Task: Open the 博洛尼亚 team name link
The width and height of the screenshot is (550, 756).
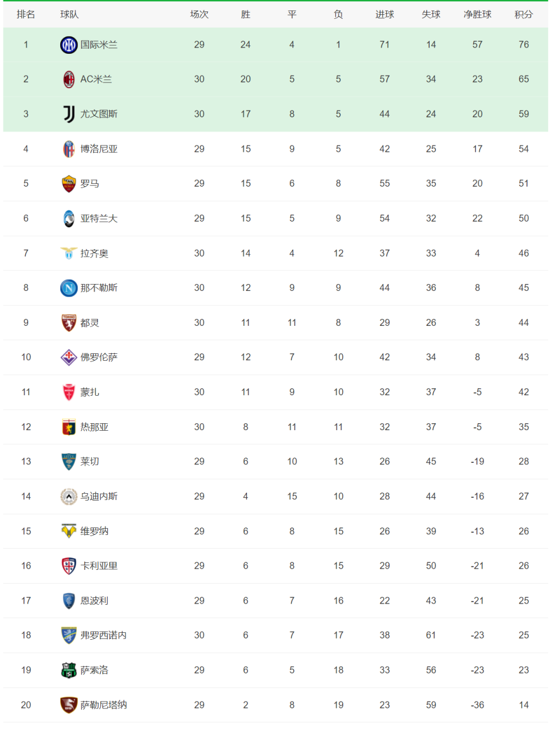Action: (x=99, y=149)
